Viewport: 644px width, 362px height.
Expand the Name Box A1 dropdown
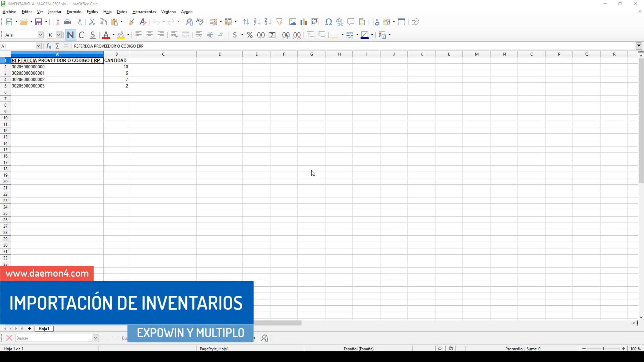[38, 46]
